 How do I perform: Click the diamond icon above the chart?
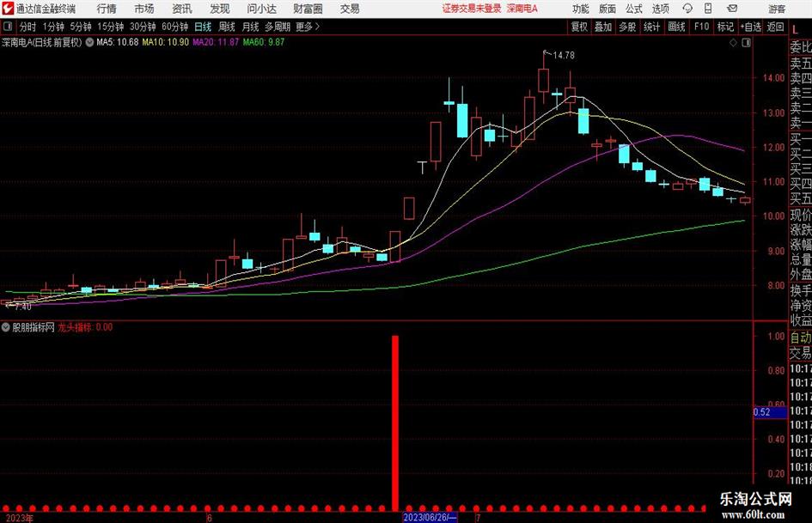coord(733,43)
